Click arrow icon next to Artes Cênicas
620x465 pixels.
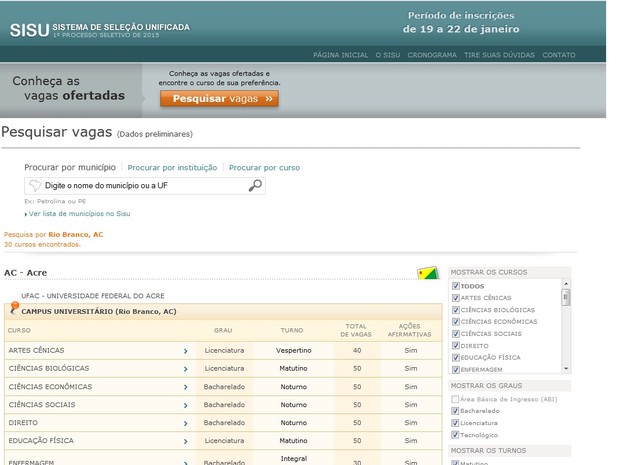point(185,351)
